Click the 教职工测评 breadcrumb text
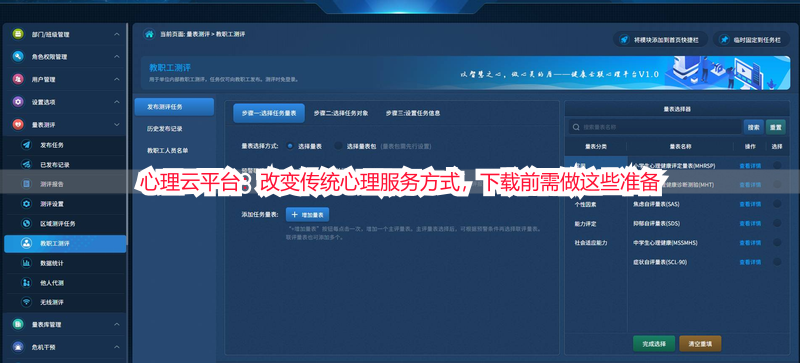The height and width of the screenshot is (363, 800). tap(230, 34)
